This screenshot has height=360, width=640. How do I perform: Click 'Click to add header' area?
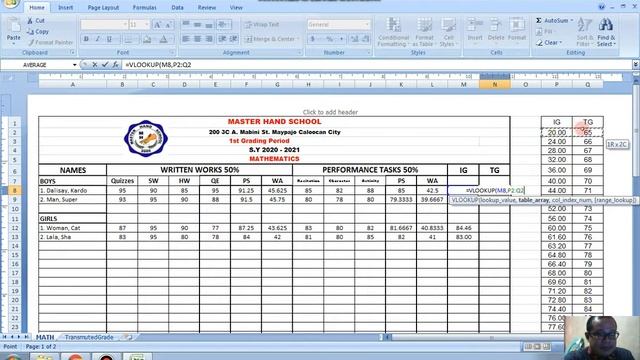tap(330, 112)
